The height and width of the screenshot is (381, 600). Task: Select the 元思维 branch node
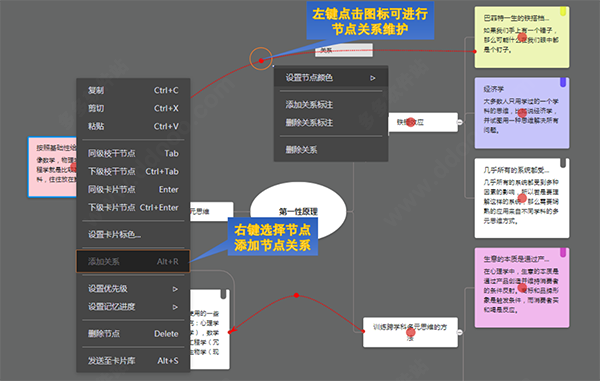point(212,212)
